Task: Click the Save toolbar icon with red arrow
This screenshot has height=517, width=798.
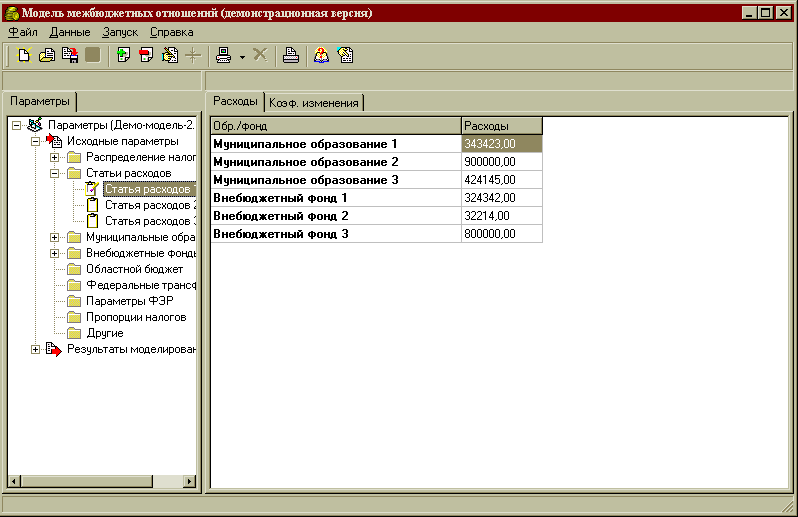Action: (x=69, y=56)
